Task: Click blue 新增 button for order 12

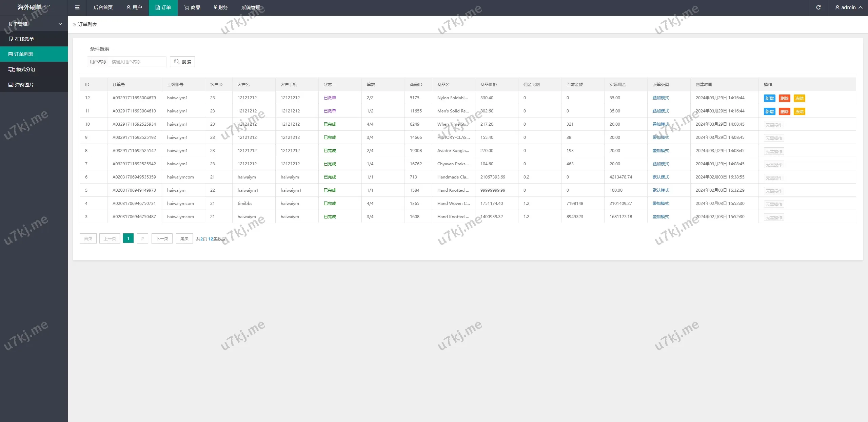Action: pos(769,98)
